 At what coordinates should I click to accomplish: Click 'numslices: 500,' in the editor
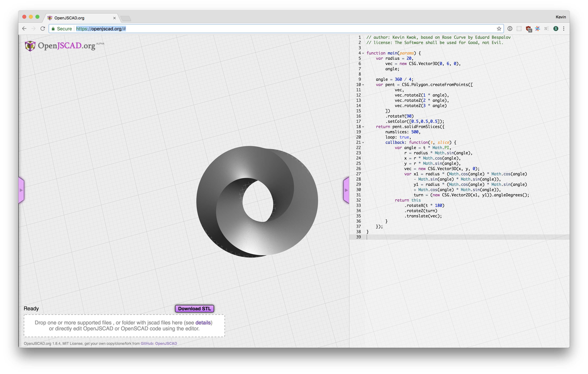[x=403, y=132]
